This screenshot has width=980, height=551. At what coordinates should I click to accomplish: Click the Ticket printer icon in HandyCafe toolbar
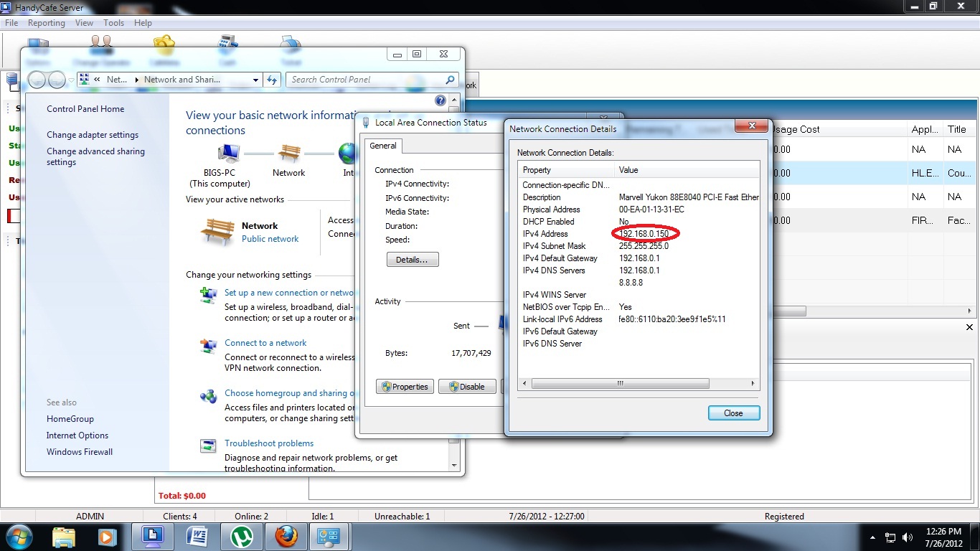coord(291,44)
